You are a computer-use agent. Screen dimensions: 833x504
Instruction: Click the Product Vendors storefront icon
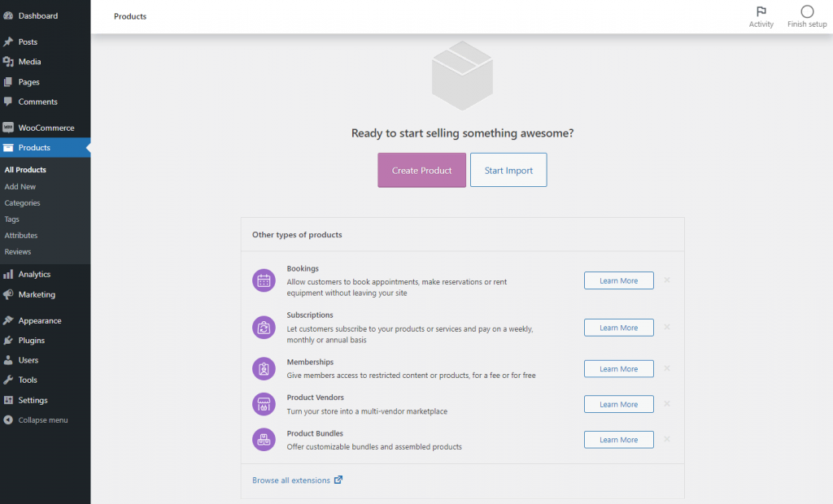tap(264, 404)
